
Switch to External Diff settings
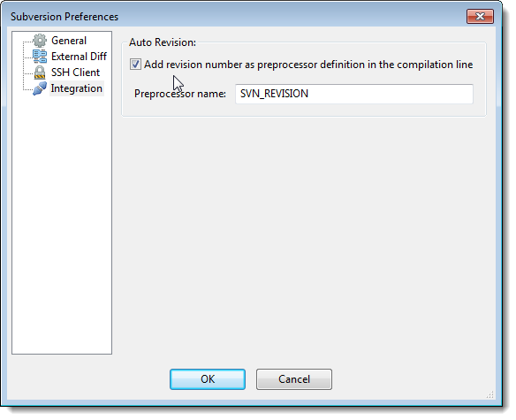[x=79, y=57]
